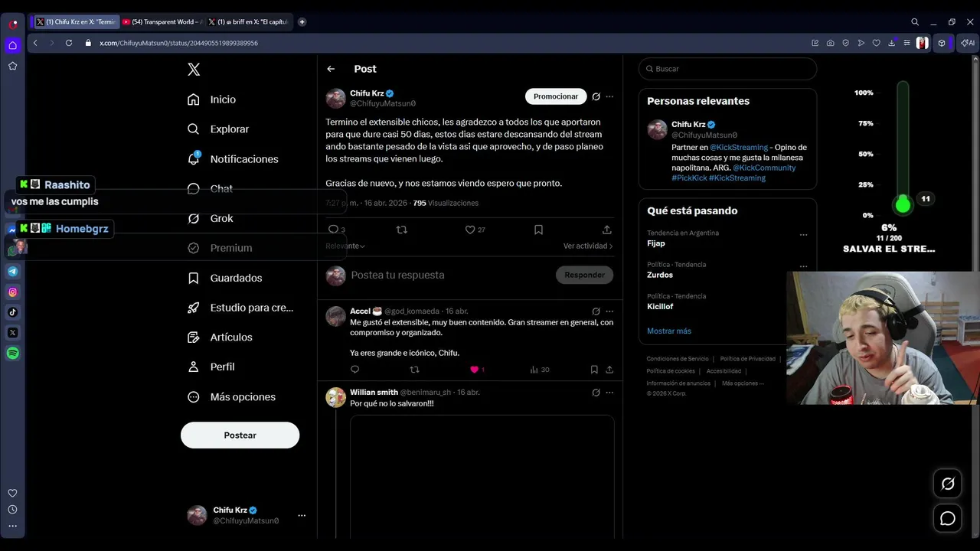Switch to the briff en X tab
This screenshot has height=551, width=980.
(x=248, y=22)
